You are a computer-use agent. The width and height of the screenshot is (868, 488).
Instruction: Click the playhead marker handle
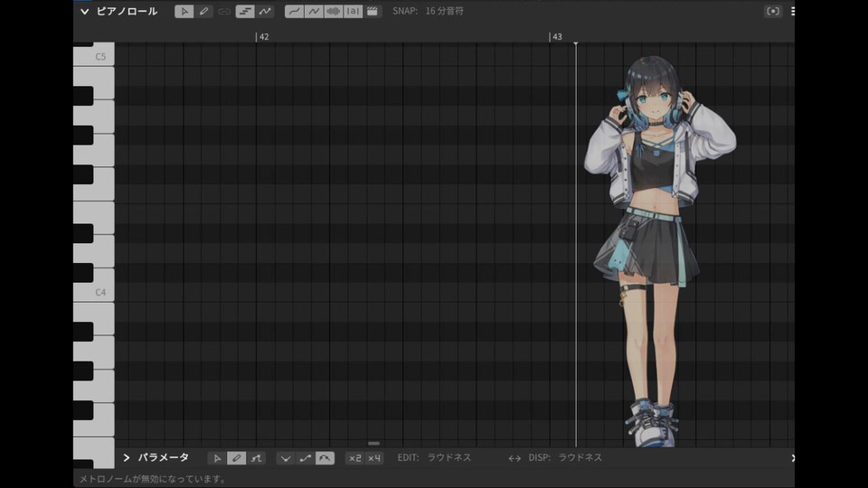pos(576,43)
